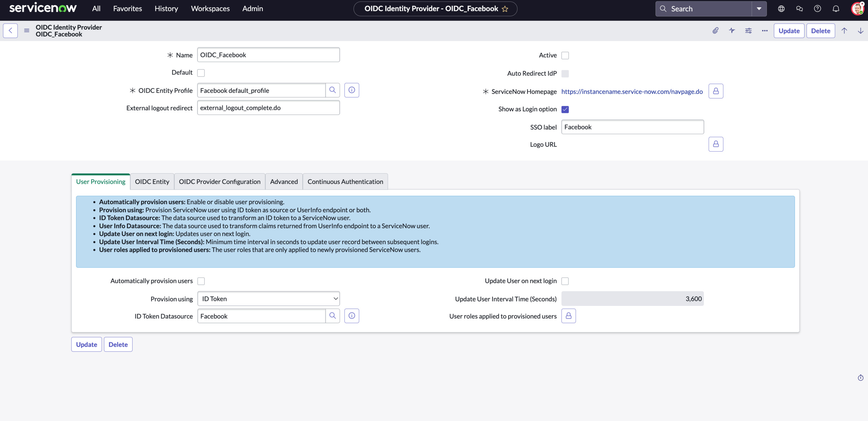Toggle the Auto Redirect IdP checkbox
The width and height of the screenshot is (868, 421).
[565, 73]
